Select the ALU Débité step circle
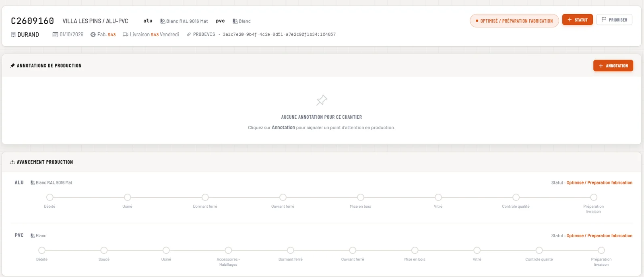644x277 pixels. [50, 197]
